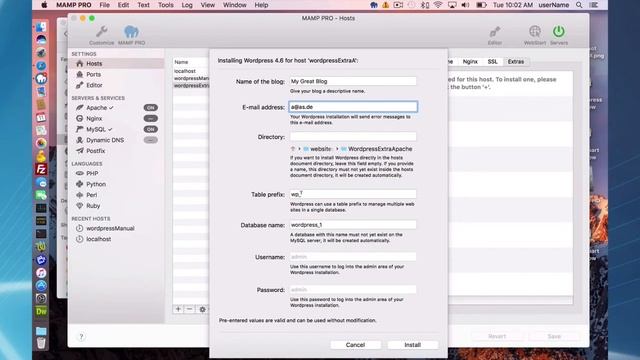The width and height of the screenshot is (640, 360).
Task: Click the Install button
Action: coord(412,345)
